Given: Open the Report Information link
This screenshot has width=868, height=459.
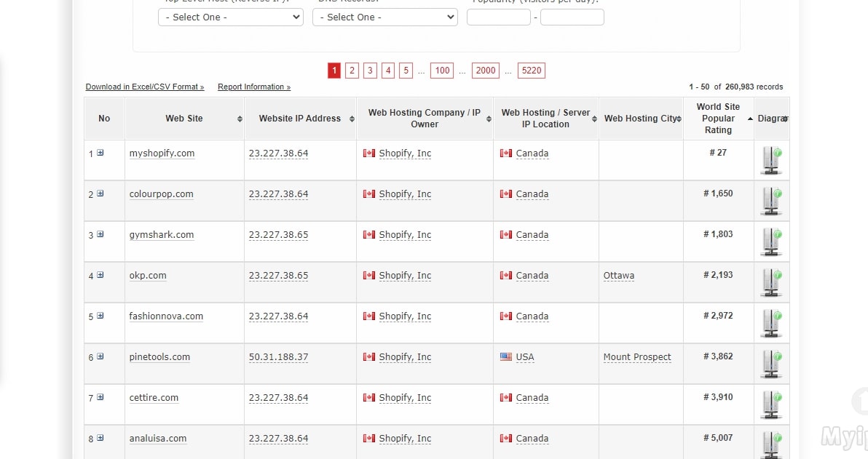Looking at the screenshot, I should pos(253,87).
